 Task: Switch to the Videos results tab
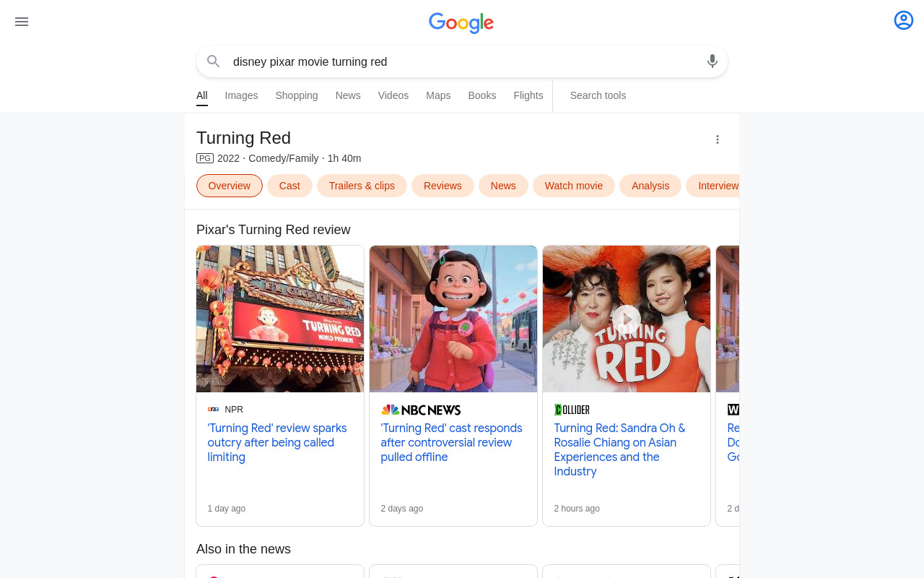click(393, 95)
